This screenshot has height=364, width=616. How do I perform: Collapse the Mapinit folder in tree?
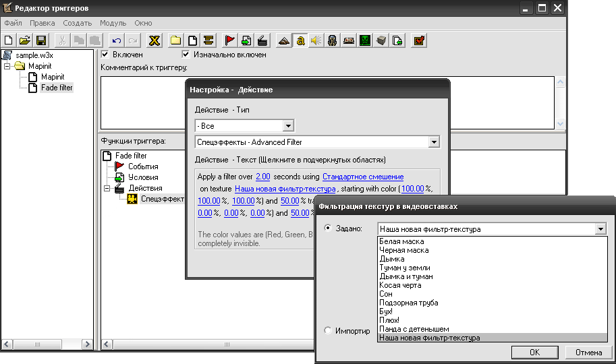[7, 66]
